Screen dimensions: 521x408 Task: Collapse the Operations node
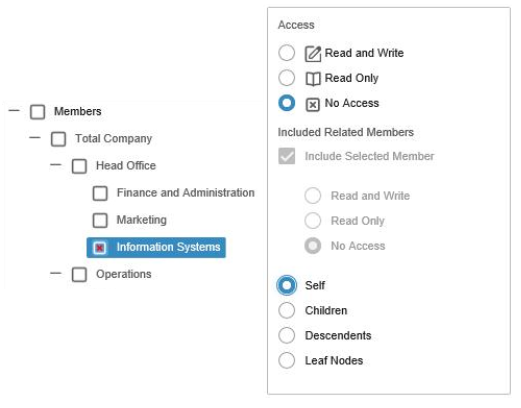[56, 273]
